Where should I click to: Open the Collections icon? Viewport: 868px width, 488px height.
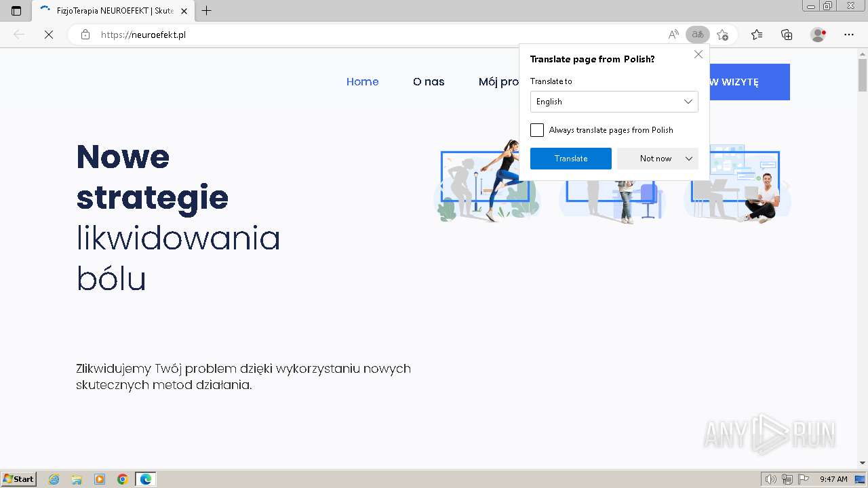coord(787,35)
